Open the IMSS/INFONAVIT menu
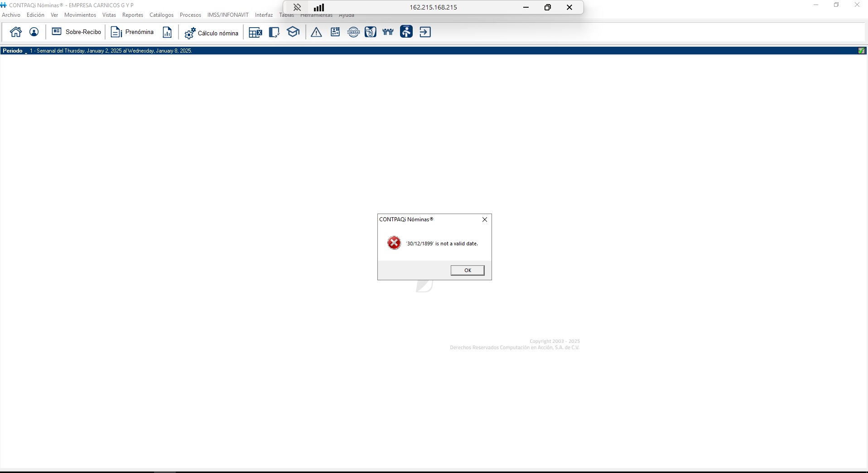The image size is (868, 473). tap(228, 15)
